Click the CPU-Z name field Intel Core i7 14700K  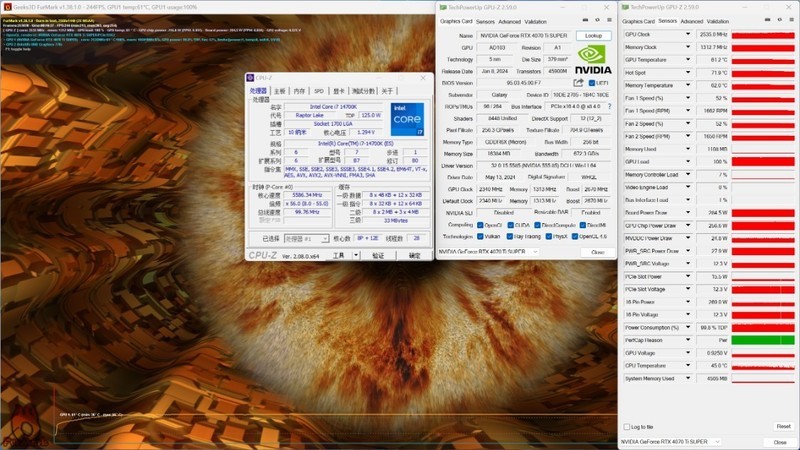(x=333, y=107)
